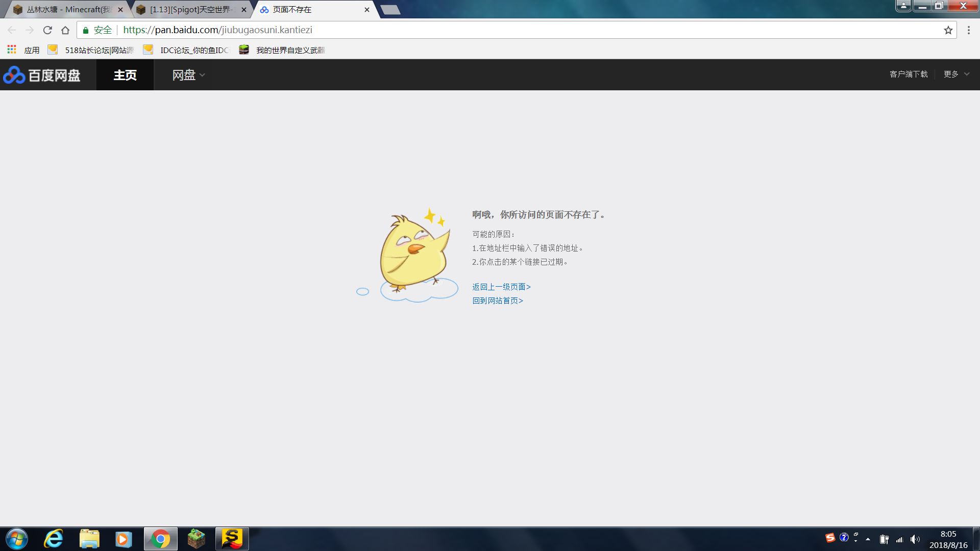The height and width of the screenshot is (551, 980).
Task: Select the 主页 navigation item
Action: (x=125, y=75)
